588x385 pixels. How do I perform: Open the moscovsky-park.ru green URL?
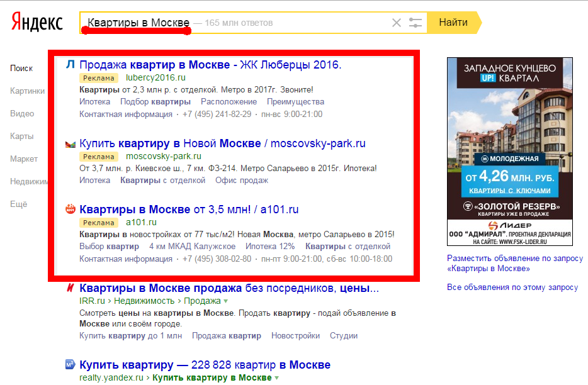(x=164, y=156)
